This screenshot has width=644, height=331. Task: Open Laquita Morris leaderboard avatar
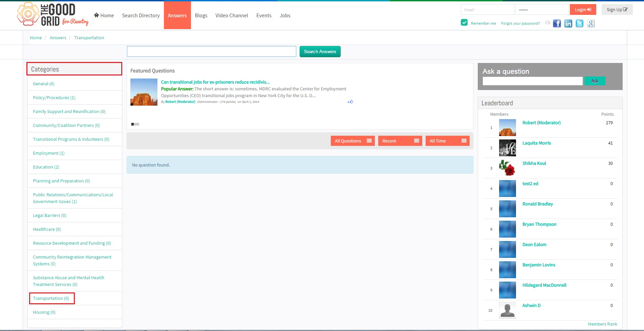[508, 148]
